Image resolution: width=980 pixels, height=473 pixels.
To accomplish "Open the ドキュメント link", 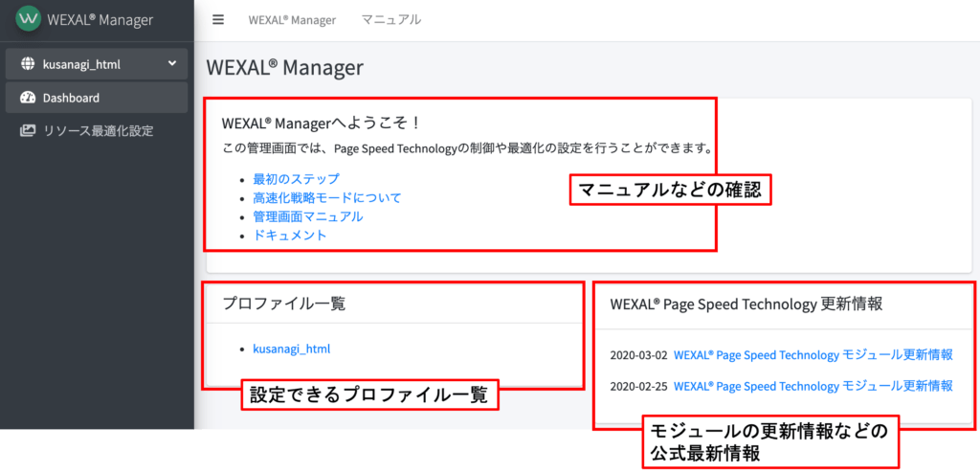I will 289,236.
